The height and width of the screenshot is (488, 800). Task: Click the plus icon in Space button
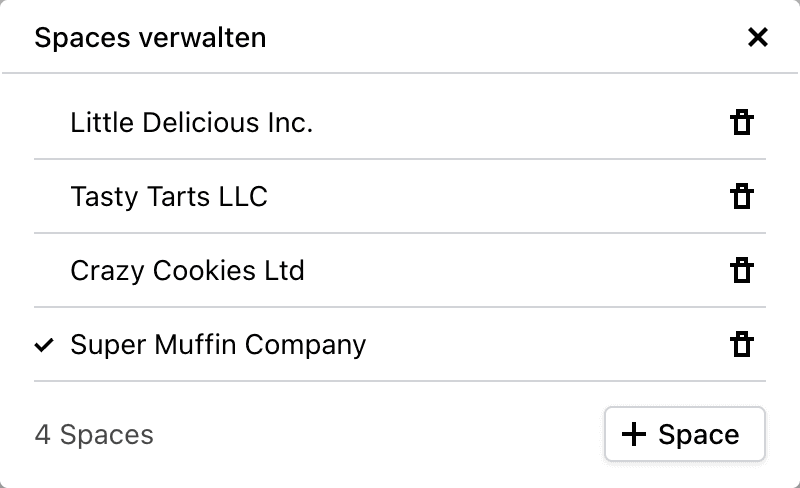pos(634,434)
